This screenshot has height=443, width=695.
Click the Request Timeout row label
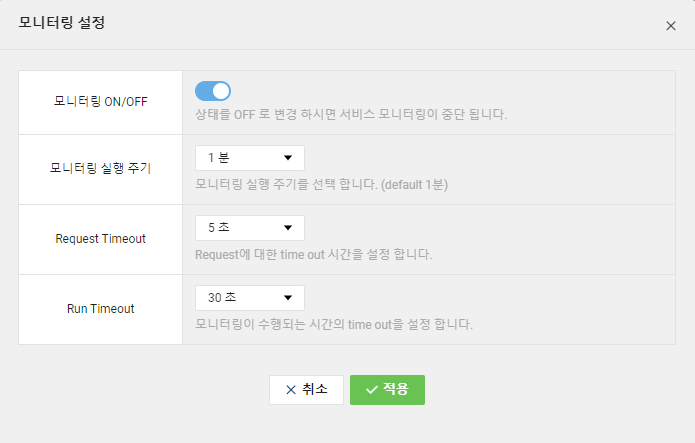tap(100, 239)
